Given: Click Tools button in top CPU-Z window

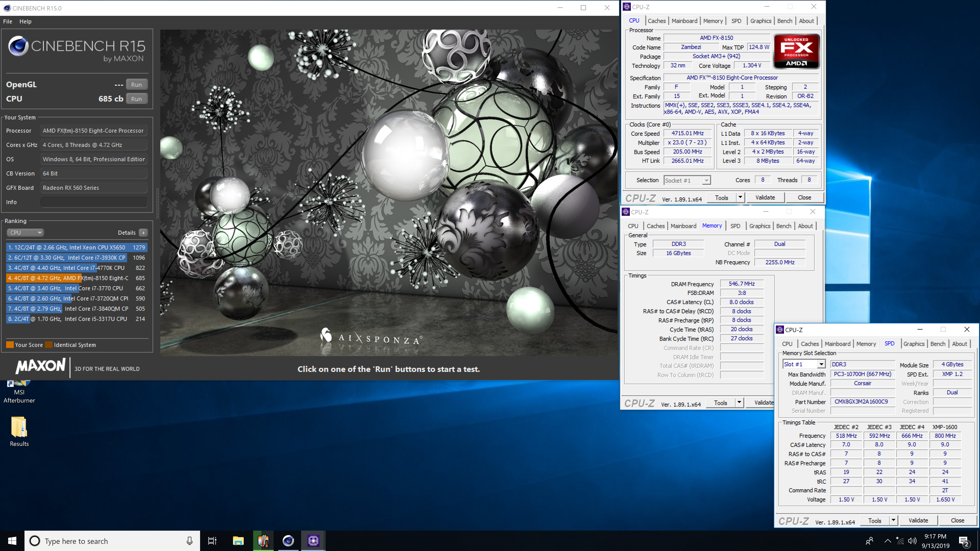Looking at the screenshot, I should click(x=721, y=198).
